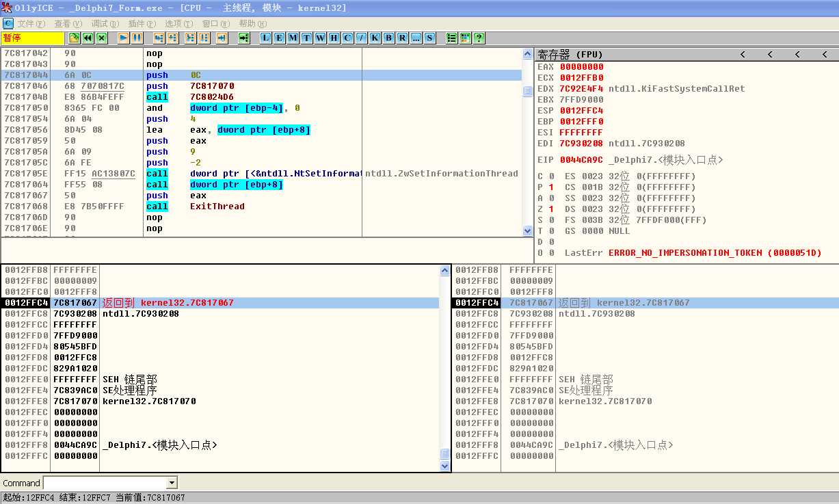Open References window with R button
Screen dimensions: 839x504
pyautogui.click(x=402, y=38)
